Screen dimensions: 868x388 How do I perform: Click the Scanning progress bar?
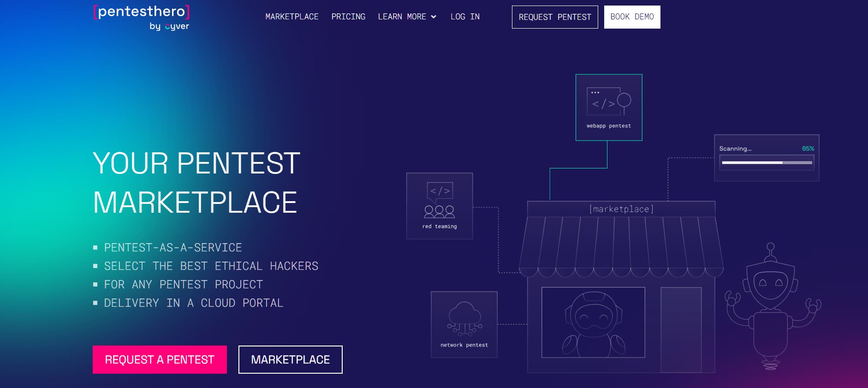767,162
